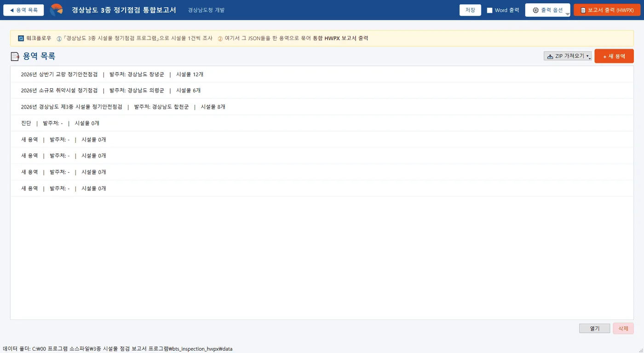The height and width of the screenshot is (353, 644).
Task: Enable the Word 출력 checkbox
Action: (490, 10)
